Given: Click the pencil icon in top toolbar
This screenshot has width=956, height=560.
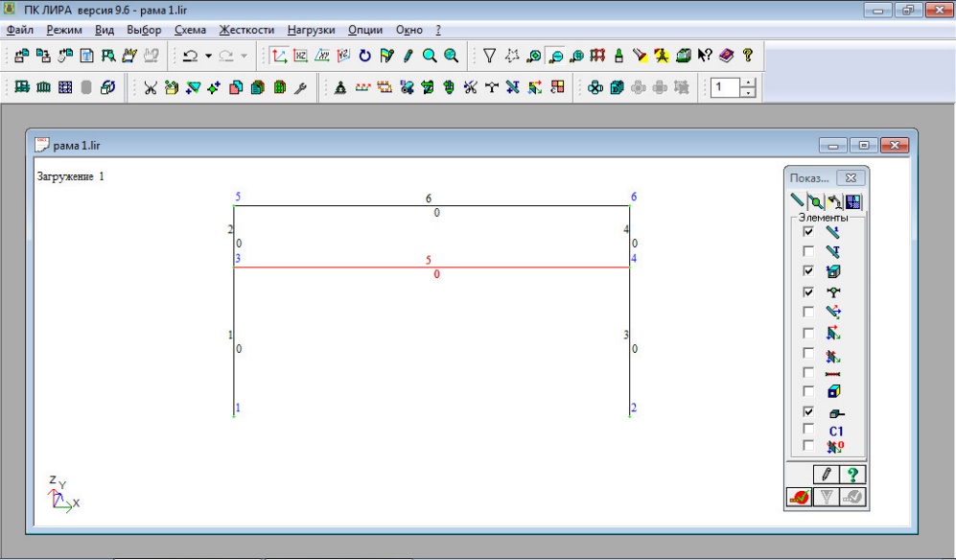Looking at the screenshot, I should (x=408, y=56).
